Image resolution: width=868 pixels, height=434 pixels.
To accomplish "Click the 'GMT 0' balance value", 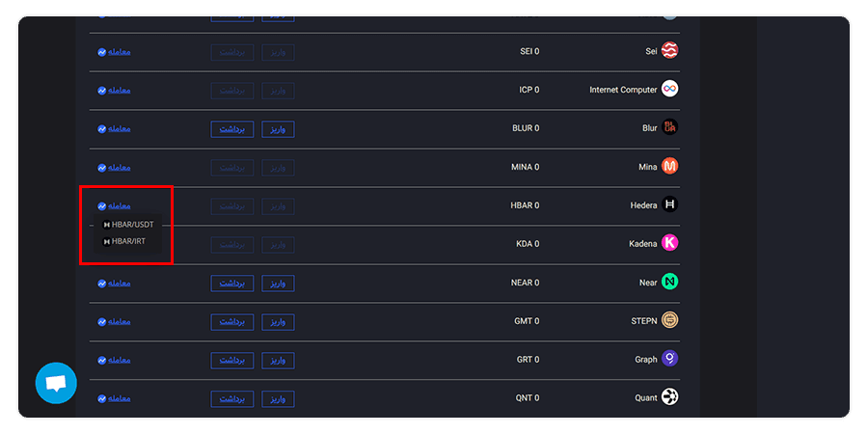I will click(528, 321).
